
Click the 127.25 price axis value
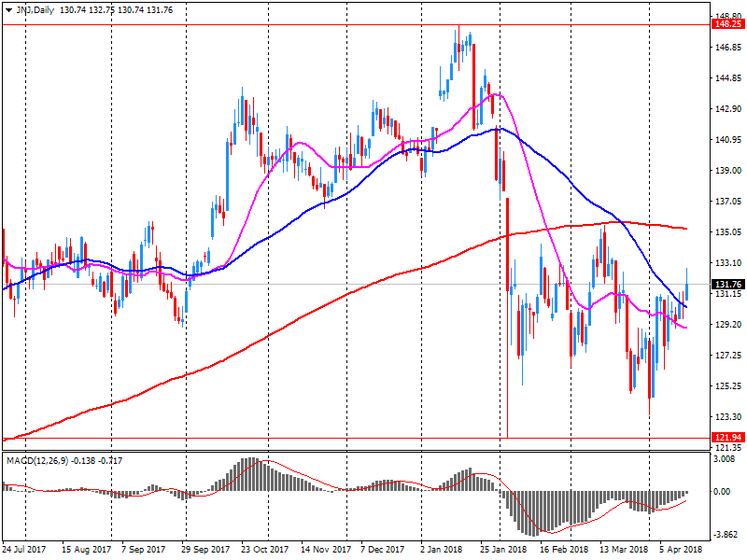pyautogui.click(x=728, y=356)
